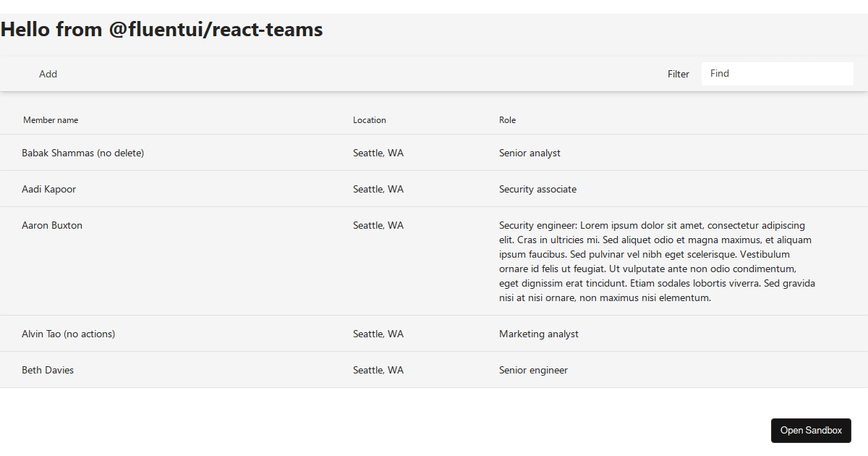Click Seattle, WA in Beth Davies' row

(378, 370)
